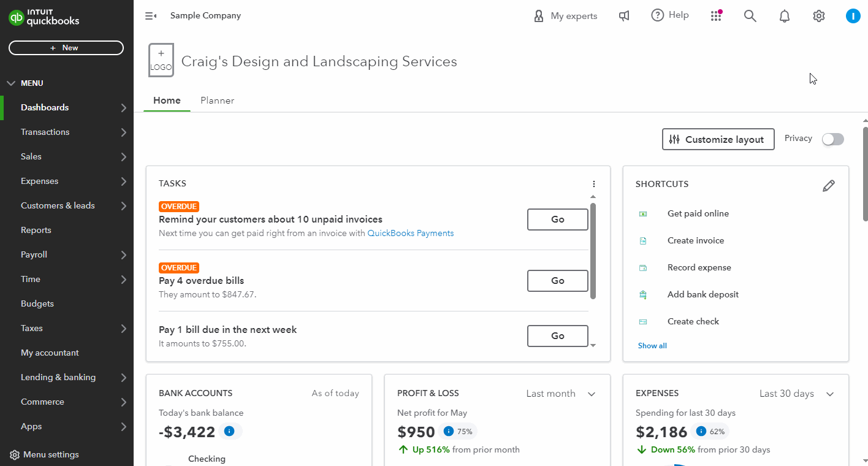Open the settings gear icon
The height and width of the screenshot is (466, 868).
pyautogui.click(x=819, y=16)
